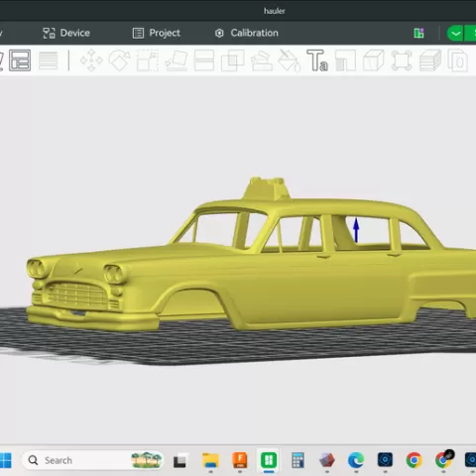Select the paint bucket Color painting tool

click(x=290, y=60)
